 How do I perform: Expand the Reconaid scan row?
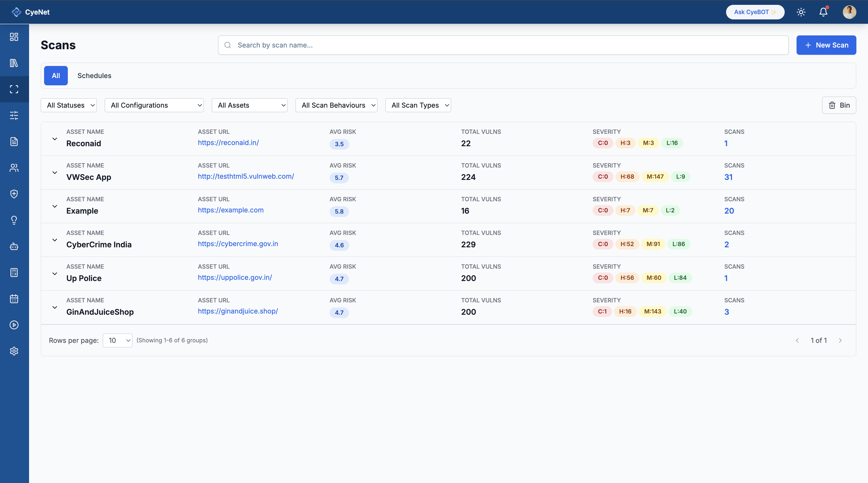(x=54, y=139)
